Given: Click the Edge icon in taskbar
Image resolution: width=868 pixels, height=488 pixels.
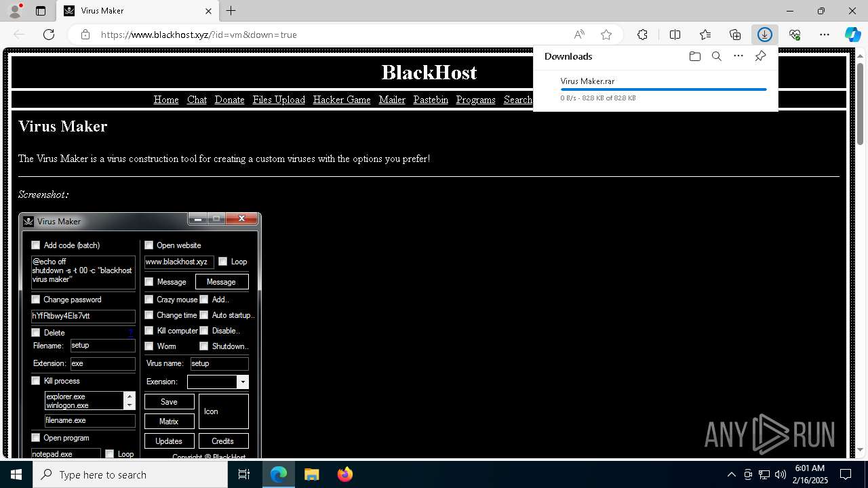Looking at the screenshot, I should (279, 474).
